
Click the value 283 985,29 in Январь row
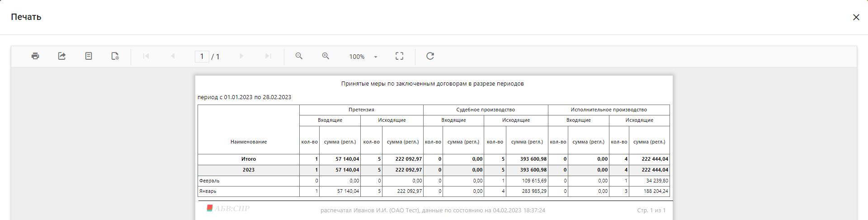(534, 191)
